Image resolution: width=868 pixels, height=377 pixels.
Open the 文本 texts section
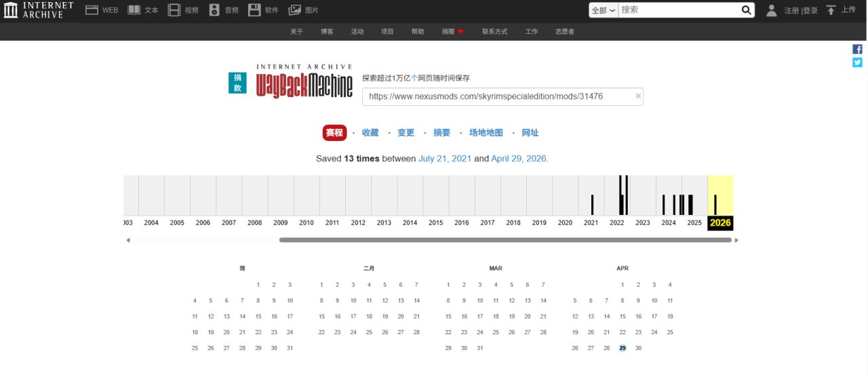(143, 10)
